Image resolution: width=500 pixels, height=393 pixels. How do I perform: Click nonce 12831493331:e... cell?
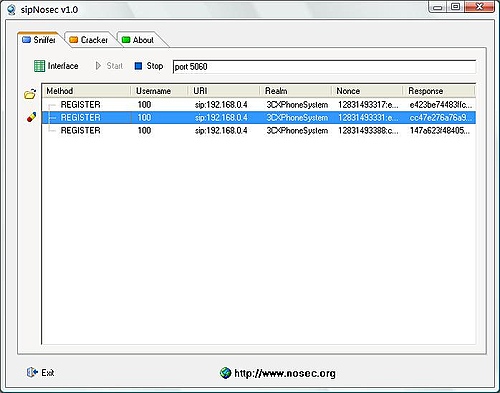point(368,118)
